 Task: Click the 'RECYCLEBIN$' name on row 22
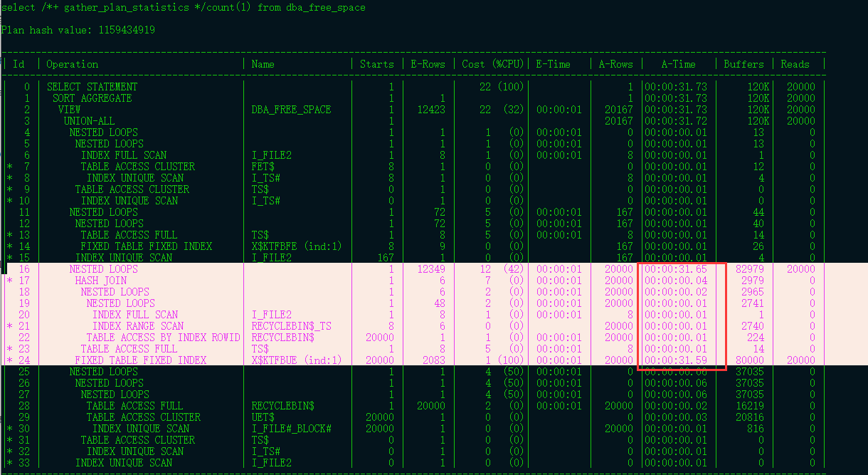pyautogui.click(x=283, y=338)
